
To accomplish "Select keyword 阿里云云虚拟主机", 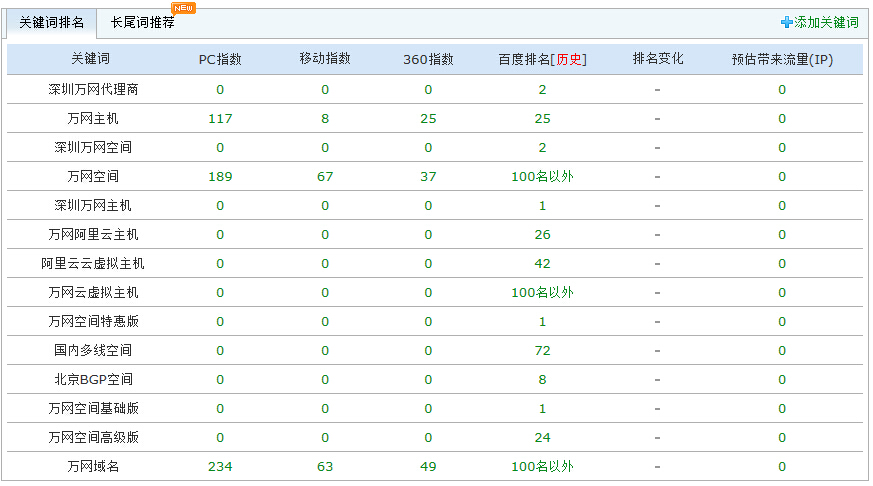I will click(x=93, y=263).
